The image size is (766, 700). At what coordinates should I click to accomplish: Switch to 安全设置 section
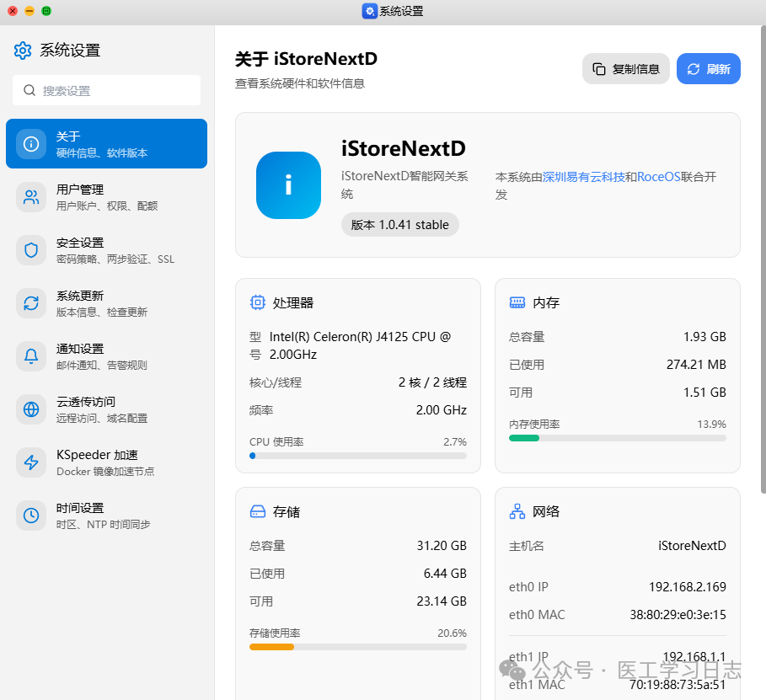[x=106, y=250]
